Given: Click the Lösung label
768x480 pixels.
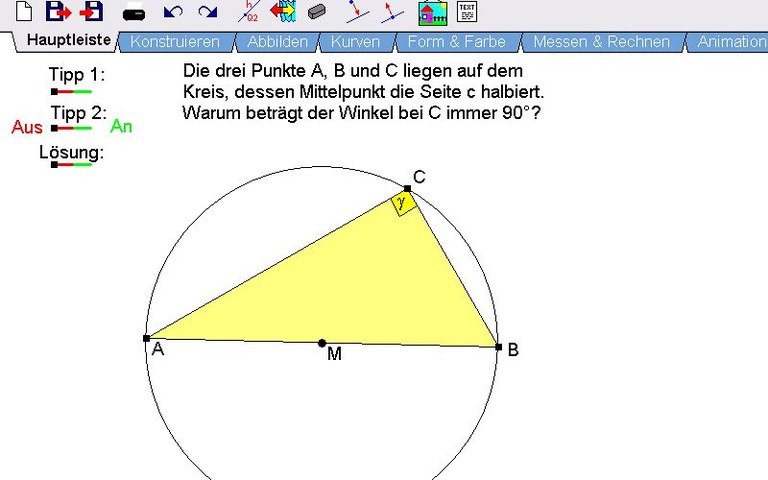Looking at the screenshot, I should (72, 152).
